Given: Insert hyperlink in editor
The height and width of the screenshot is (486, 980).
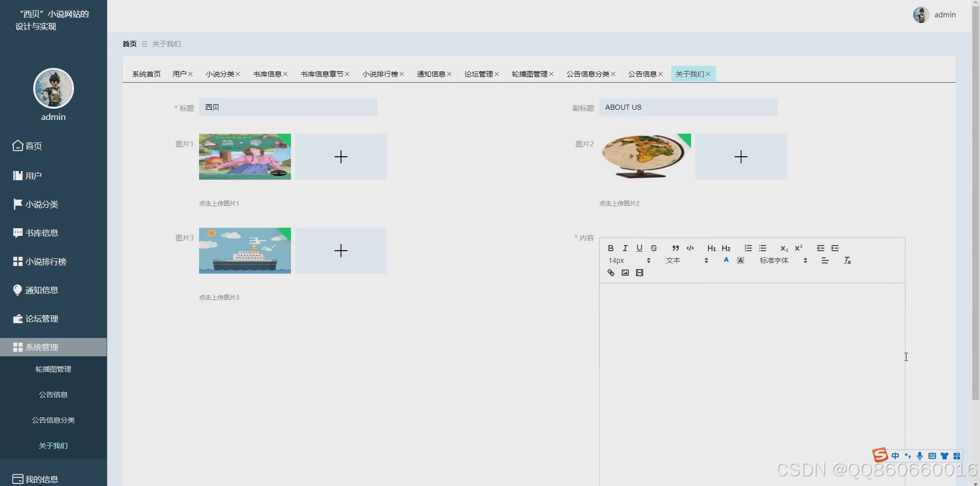Looking at the screenshot, I should point(610,273).
